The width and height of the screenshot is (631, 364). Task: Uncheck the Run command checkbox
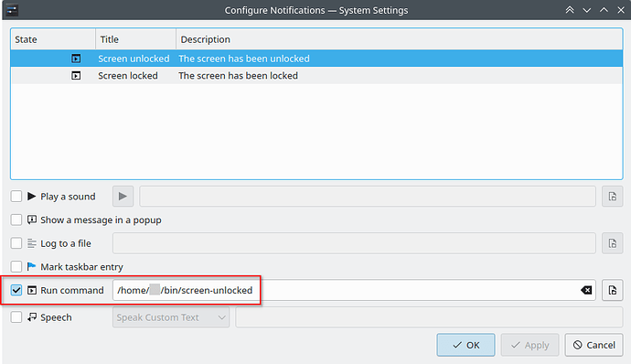click(x=16, y=290)
